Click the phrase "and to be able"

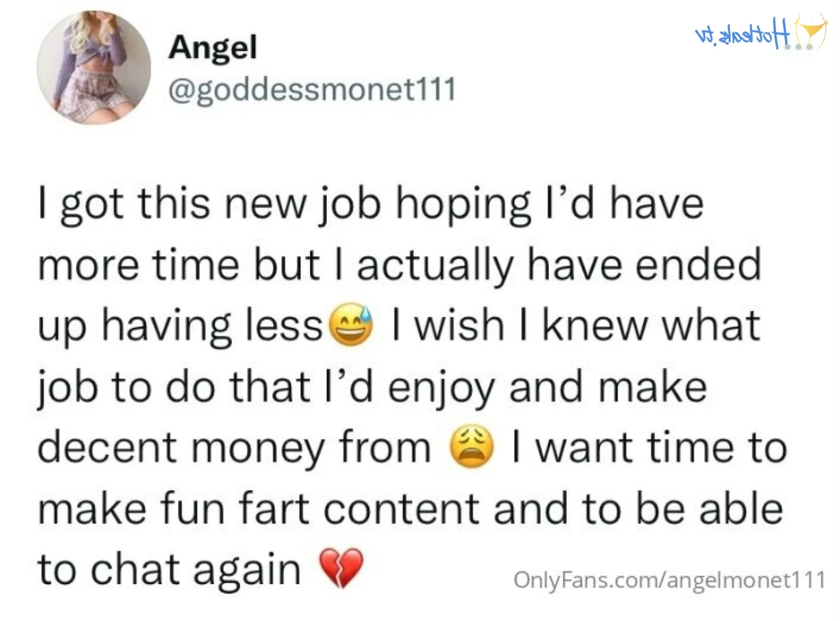(638, 509)
